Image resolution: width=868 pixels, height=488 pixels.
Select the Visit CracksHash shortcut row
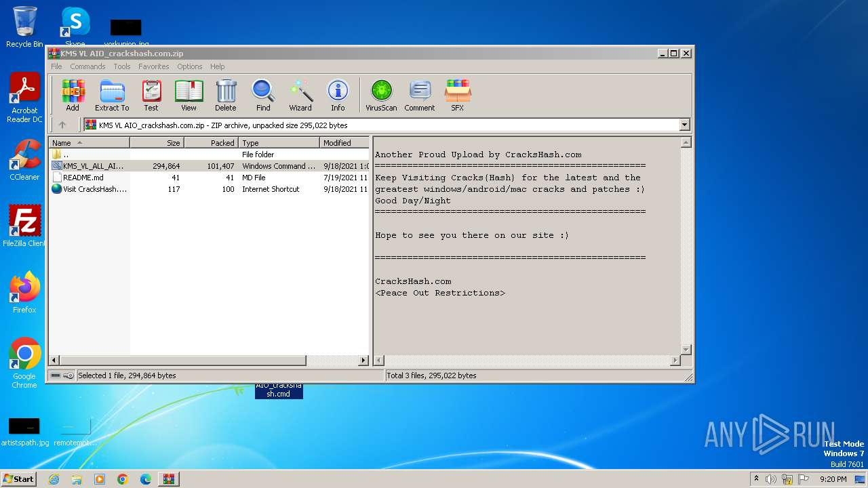pos(210,189)
